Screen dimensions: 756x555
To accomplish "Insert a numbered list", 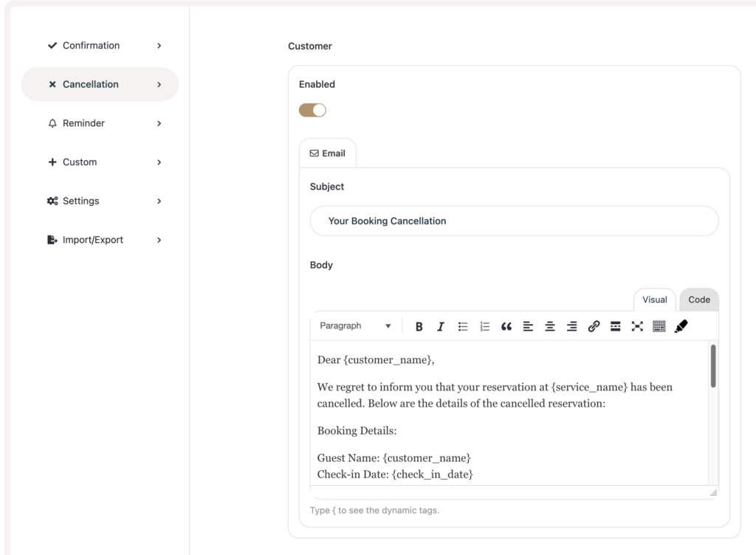I will pyautogui.click(x=484, y=326).
